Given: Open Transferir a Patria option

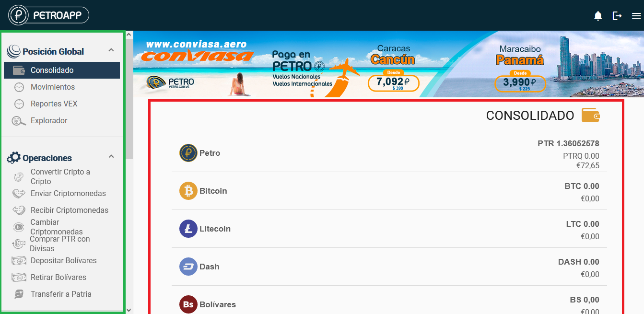Looking at the screenshot, I should 62,294.
